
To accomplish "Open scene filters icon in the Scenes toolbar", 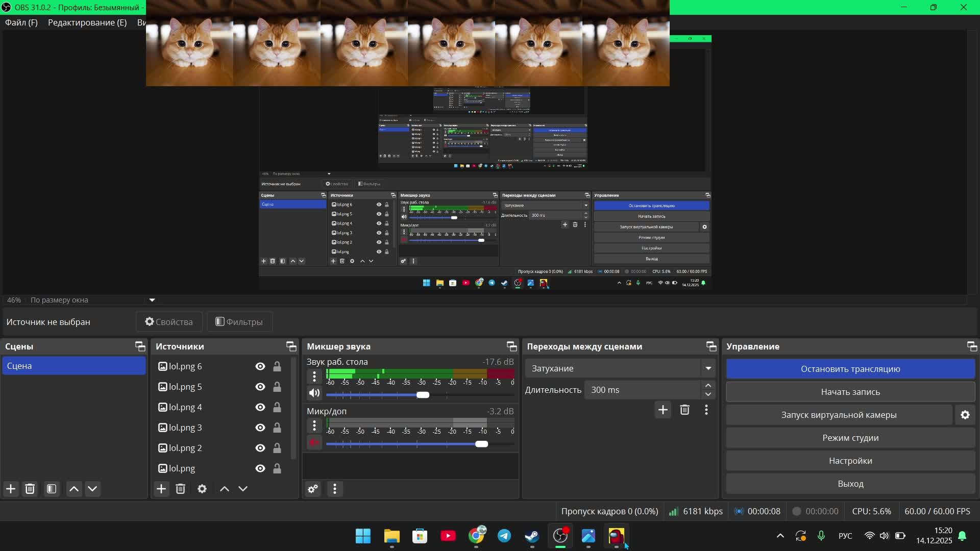I will (52, 489).
